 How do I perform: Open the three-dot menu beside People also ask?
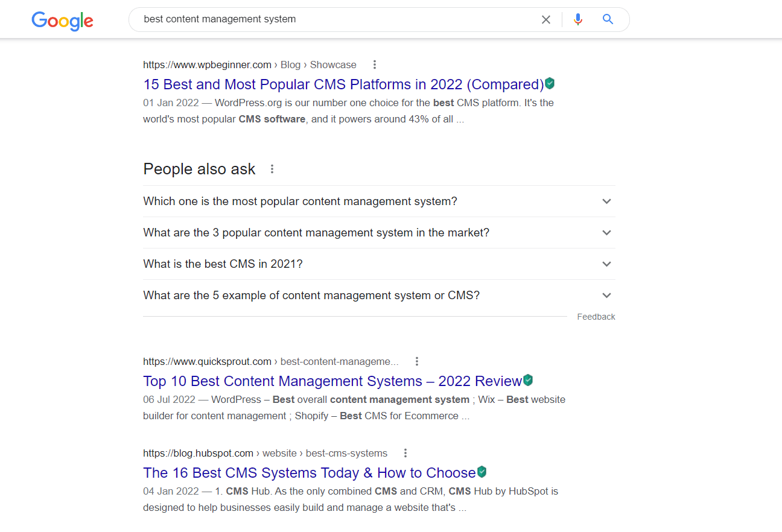pos(272,169)
